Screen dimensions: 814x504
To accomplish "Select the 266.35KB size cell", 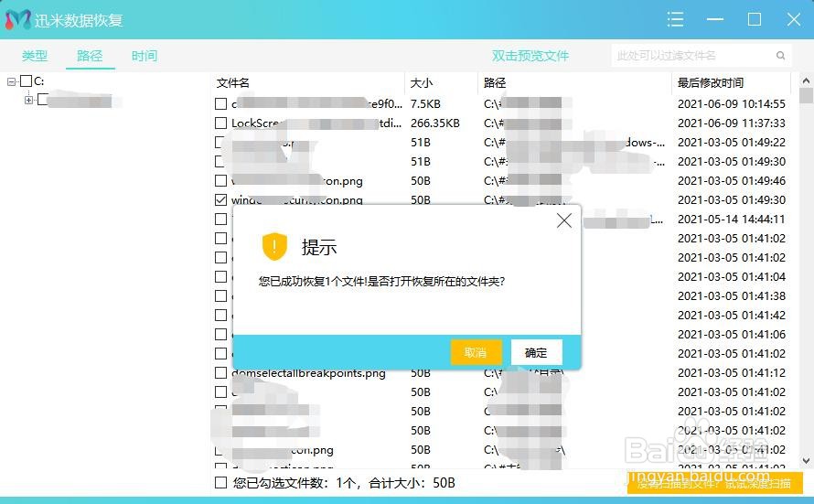I will (435, 123).
